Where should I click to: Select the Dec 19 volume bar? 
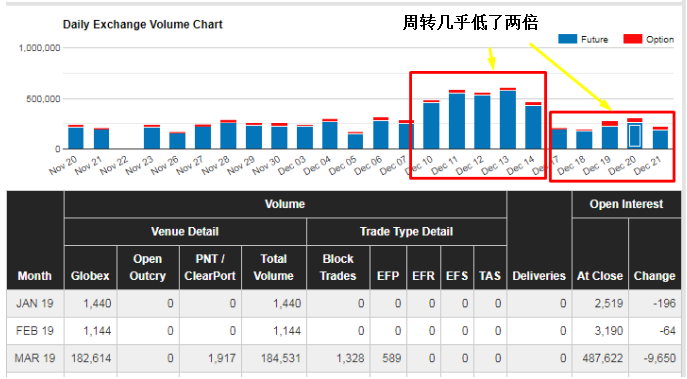pos(609,135)
